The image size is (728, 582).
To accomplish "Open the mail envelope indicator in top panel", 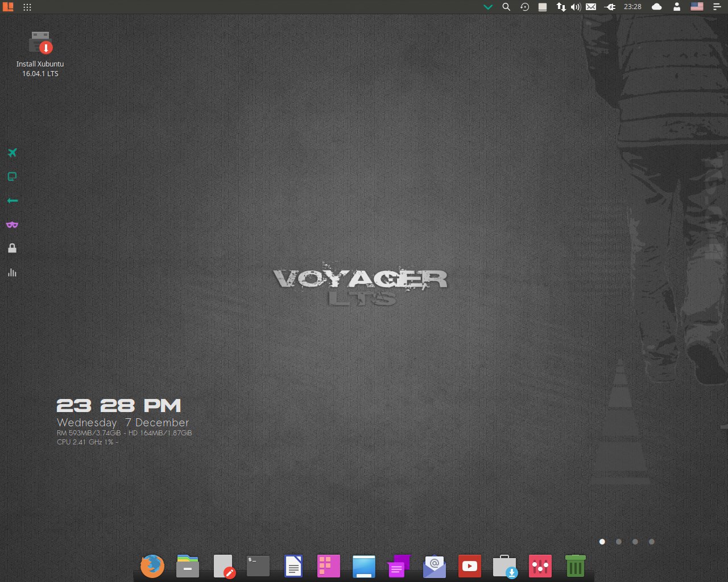I will (591, 7).
